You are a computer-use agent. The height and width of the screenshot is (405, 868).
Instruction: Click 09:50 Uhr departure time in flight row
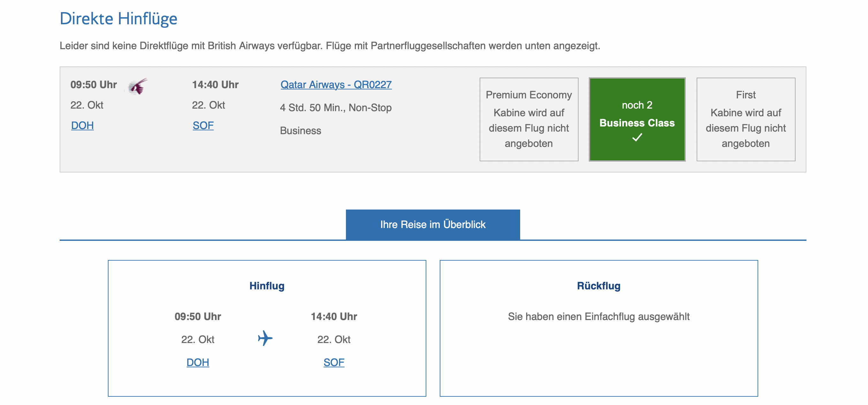coord(93,85)
